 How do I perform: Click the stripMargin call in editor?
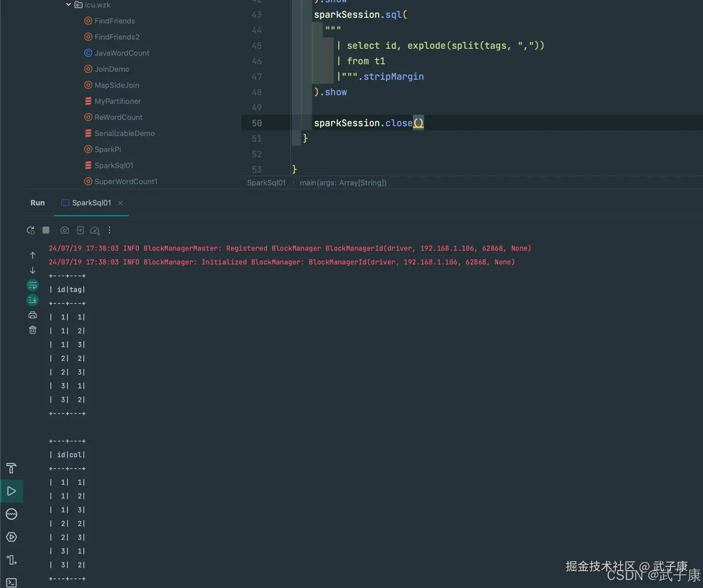click(394, 76)
